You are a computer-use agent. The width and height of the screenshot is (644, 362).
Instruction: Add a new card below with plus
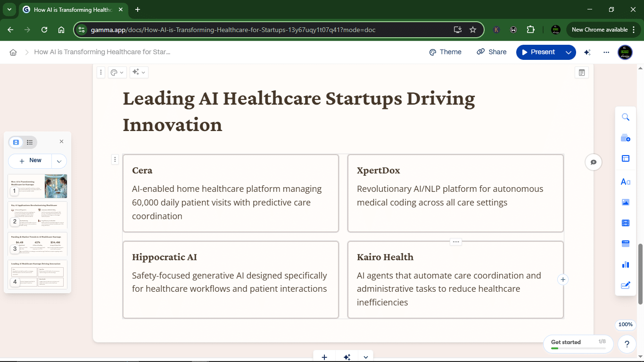click(324, 357)
